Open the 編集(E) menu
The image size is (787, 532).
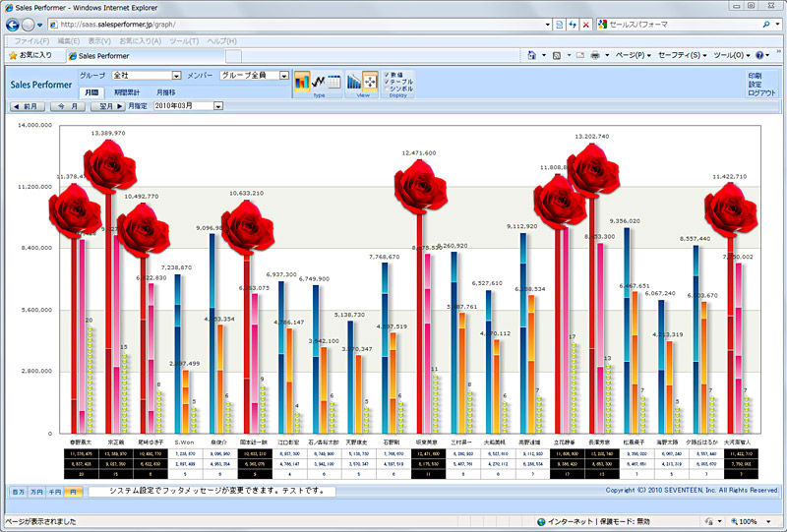tap(68, 41)
